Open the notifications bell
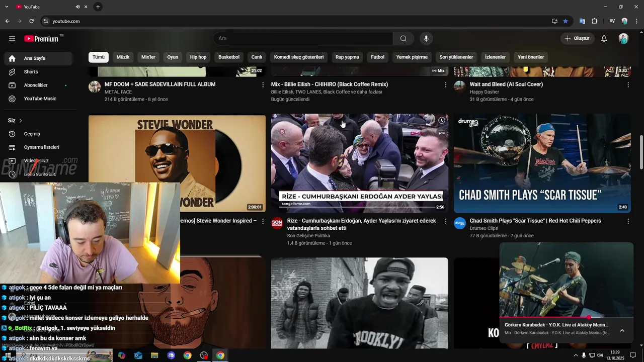This screenshot has height=362, width=644. click(x=604, y=39)
